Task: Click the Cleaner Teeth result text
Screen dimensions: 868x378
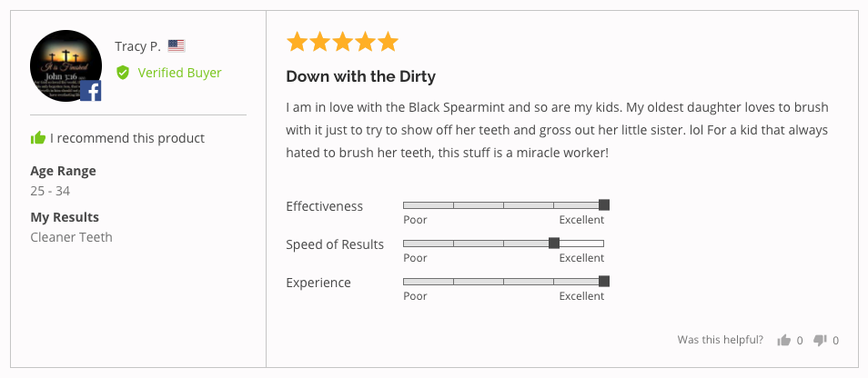Action: [x=71, y=237]
